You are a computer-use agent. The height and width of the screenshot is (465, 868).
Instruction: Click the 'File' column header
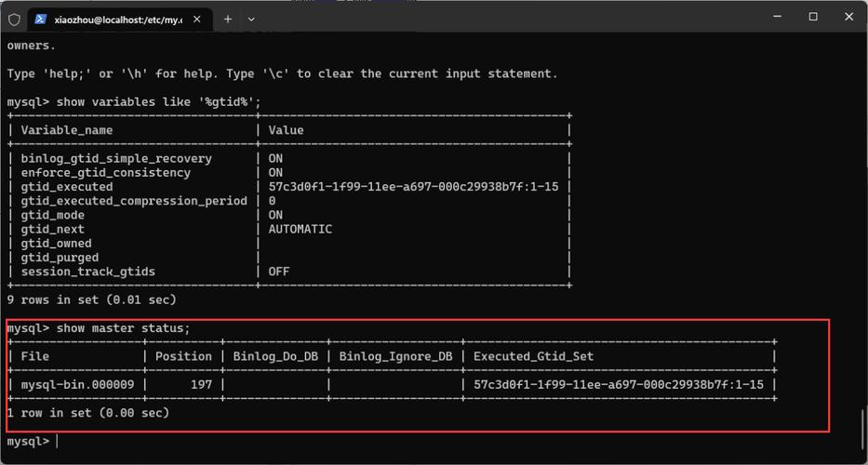(34, 356)
